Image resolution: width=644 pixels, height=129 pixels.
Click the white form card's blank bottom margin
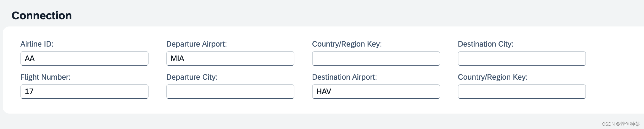[x=304, y=107]
